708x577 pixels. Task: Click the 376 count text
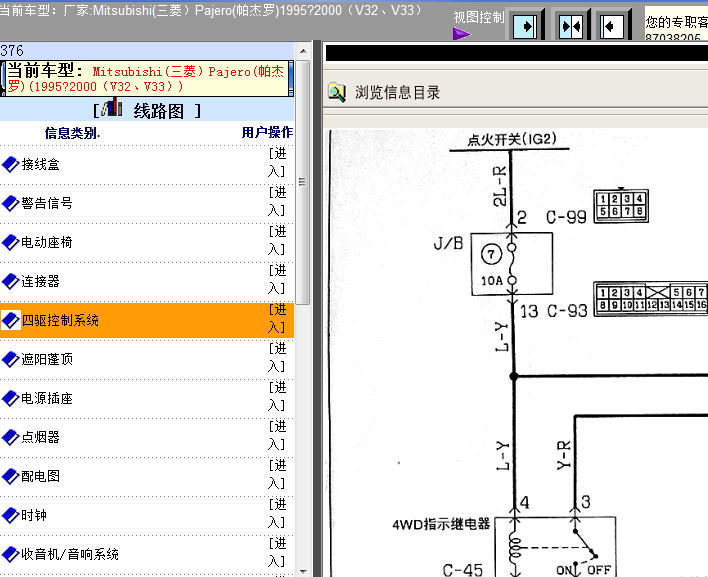[x=12, y=51]
